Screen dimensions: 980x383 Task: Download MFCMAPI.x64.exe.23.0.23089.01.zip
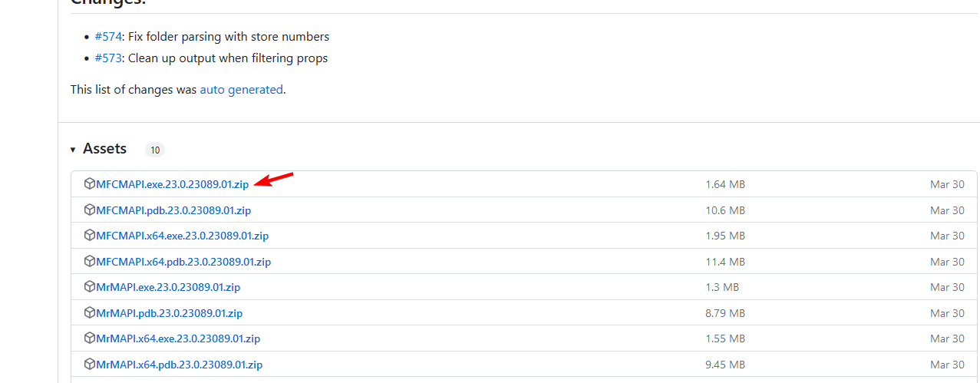[182, 236]
